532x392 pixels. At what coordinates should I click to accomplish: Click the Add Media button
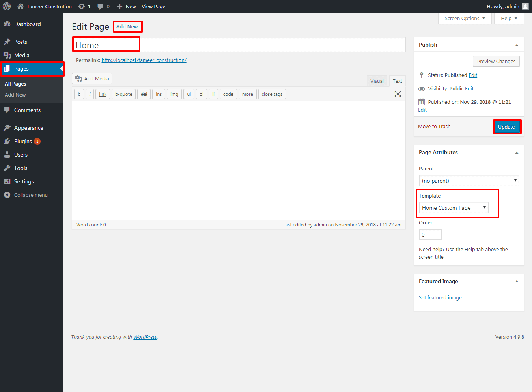[x=92, y=78]
